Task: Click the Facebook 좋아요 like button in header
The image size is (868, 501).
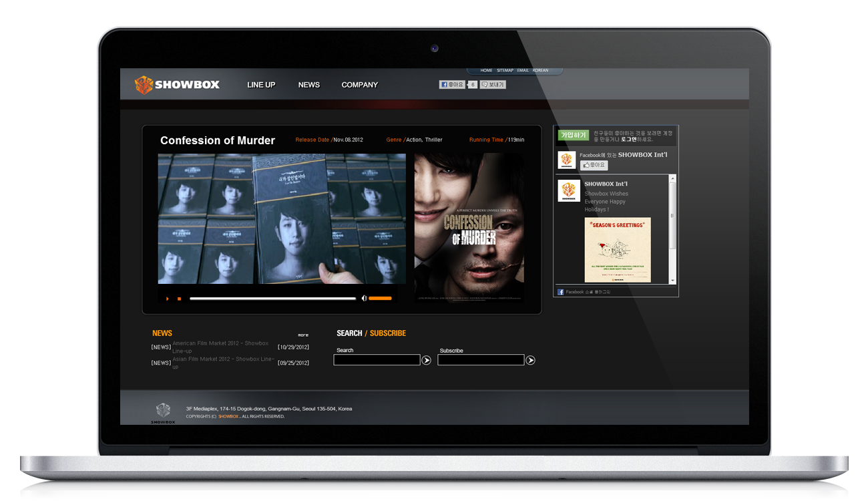Action: pos(451,85)
